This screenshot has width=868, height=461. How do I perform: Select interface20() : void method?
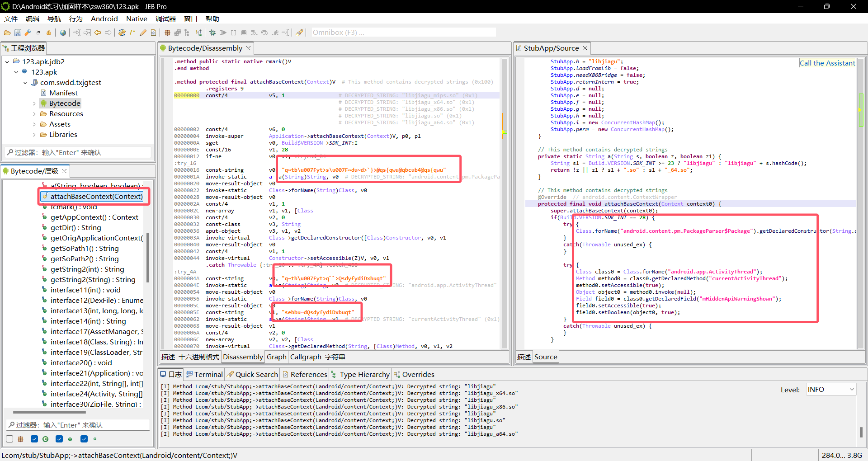point(81,362)
